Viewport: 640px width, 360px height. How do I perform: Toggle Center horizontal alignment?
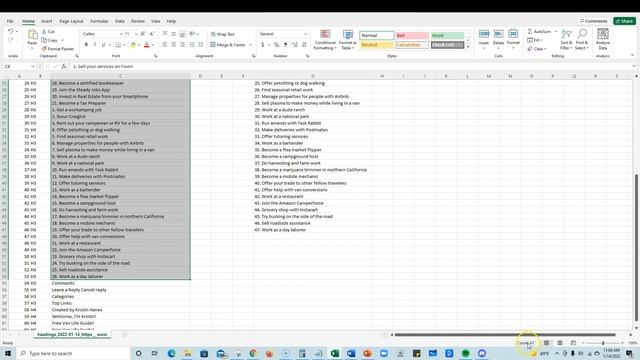(173, 45)
